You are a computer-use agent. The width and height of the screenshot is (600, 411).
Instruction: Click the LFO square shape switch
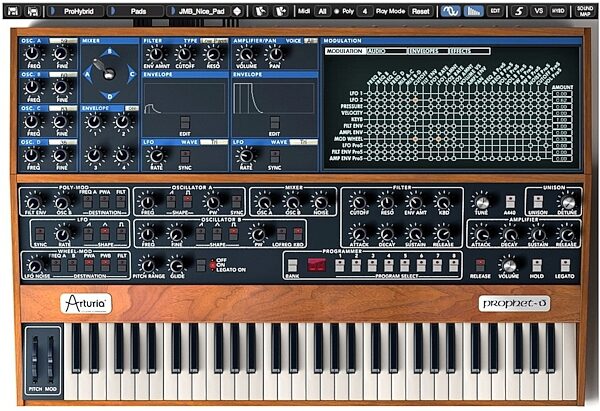click(x=121, y=234)
